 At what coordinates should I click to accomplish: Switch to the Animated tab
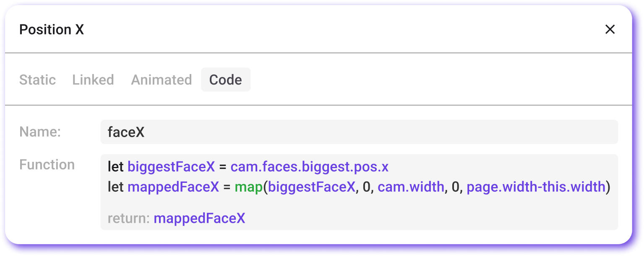(x=161, y=79)
